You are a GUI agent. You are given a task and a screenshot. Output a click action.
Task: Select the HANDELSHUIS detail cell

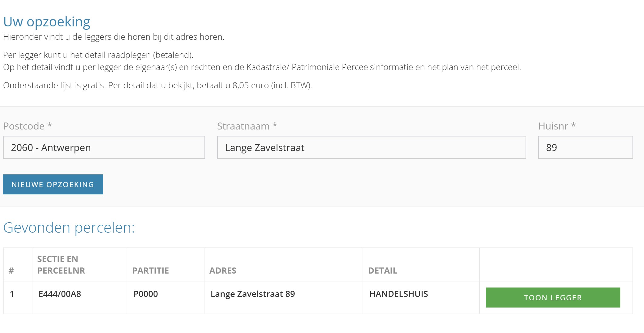click(399, 294)
